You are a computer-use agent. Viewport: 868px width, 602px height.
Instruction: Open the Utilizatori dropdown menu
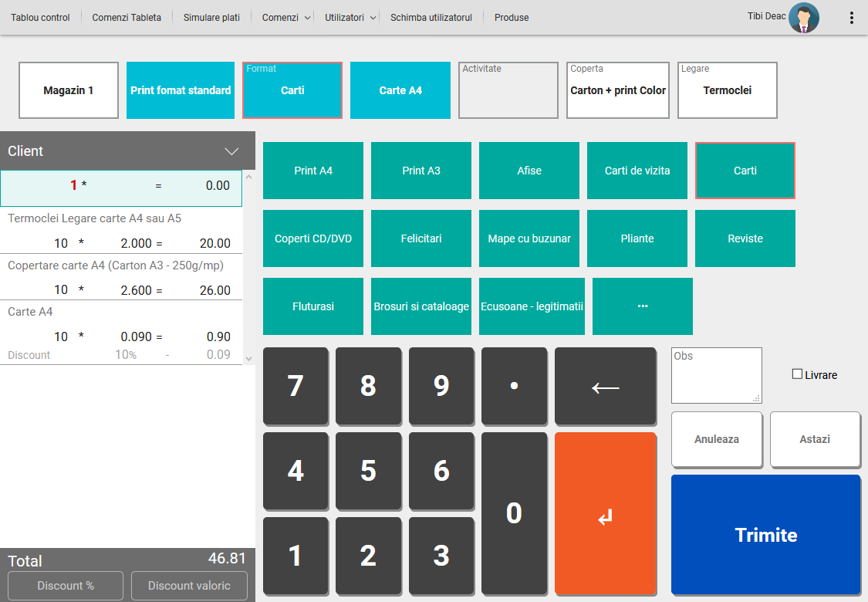351,18
